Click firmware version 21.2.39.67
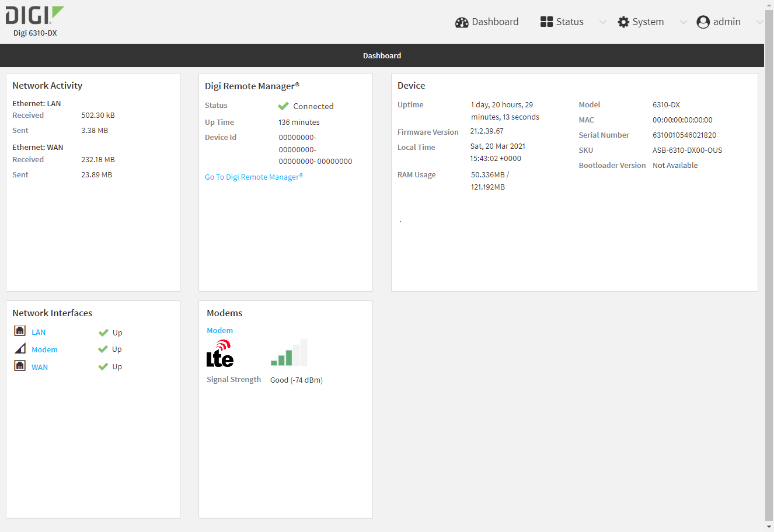This screenshot has height=532, width=774. 487,131
